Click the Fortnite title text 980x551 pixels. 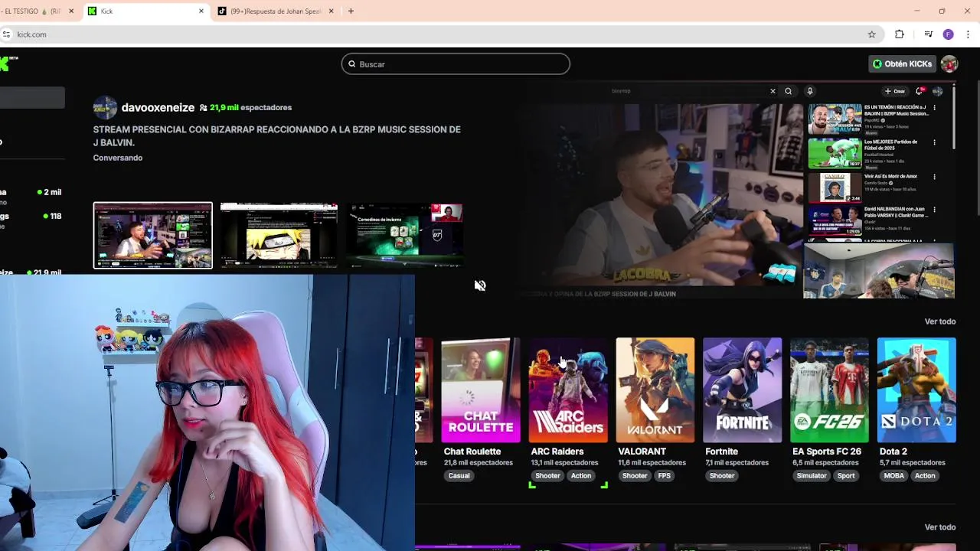point(722,452)
